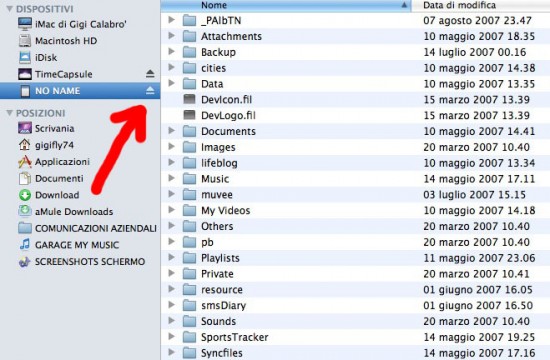Image resolution: width=550 pixels, height=360 pixels.
Task: Select the _PAlbTN folder icon
Action: [x=189, y=20]
